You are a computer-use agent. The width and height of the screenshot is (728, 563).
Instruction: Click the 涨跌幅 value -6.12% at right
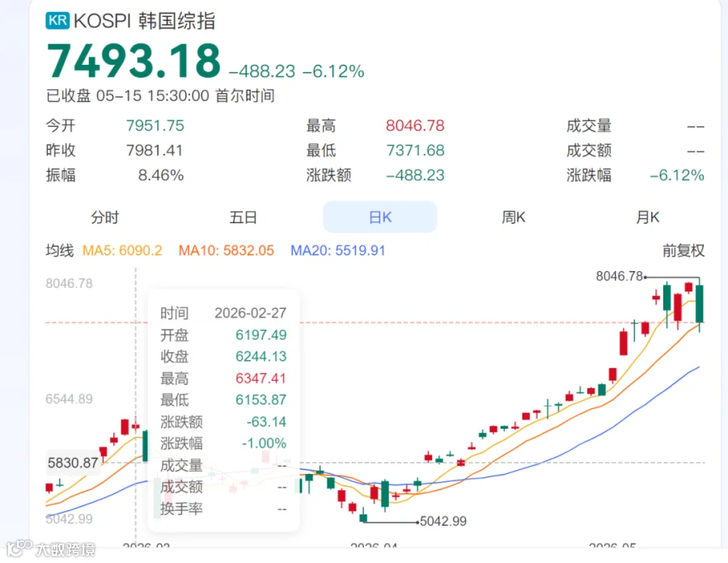(677, 175)
